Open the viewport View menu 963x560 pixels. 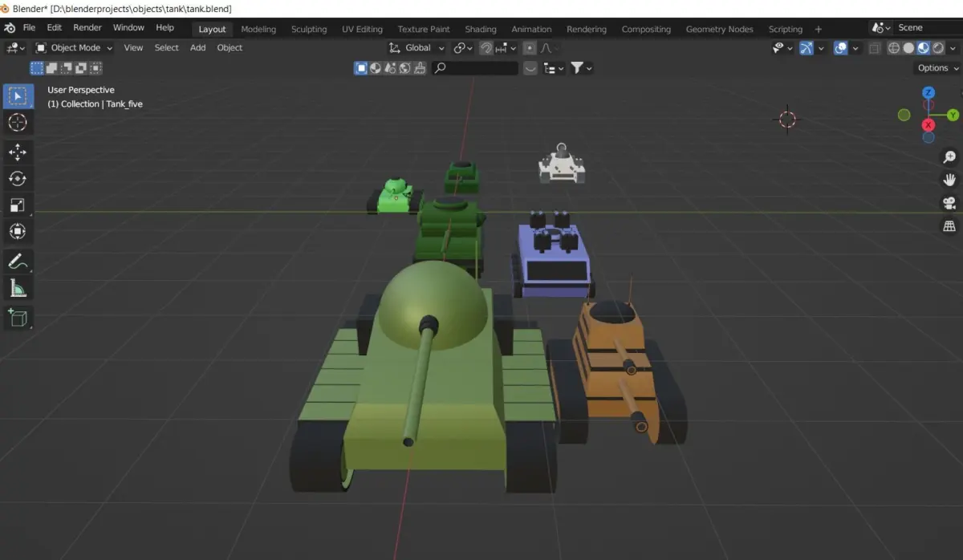[133, 48]
